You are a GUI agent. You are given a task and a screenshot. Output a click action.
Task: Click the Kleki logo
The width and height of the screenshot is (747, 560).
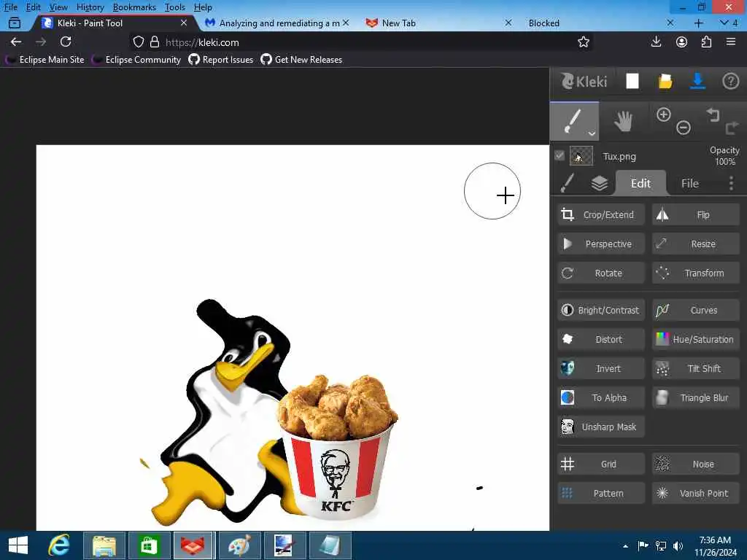coord(584,82)
